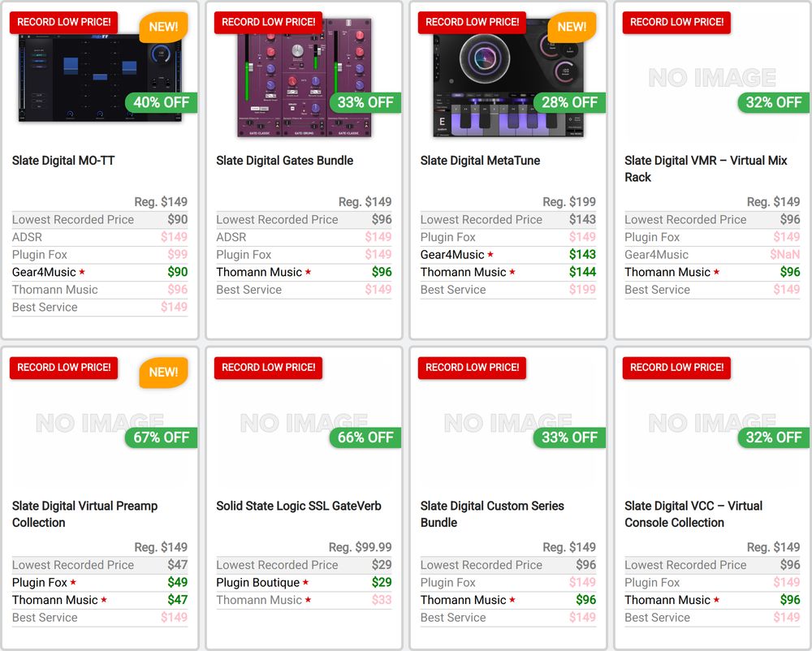Click the 66% OFF badge on SSL GateVerb
The height and width of the screenshot is (651, 812).
click(365, 438)
